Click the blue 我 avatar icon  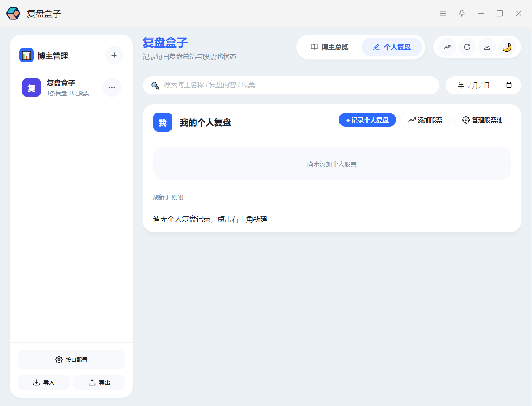point(163,122)
